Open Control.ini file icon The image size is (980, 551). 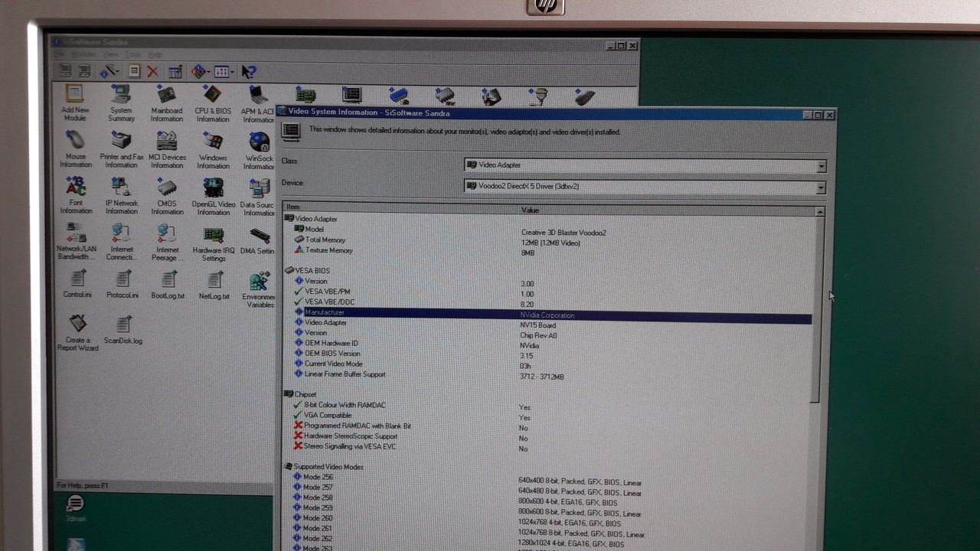(77, 284)
